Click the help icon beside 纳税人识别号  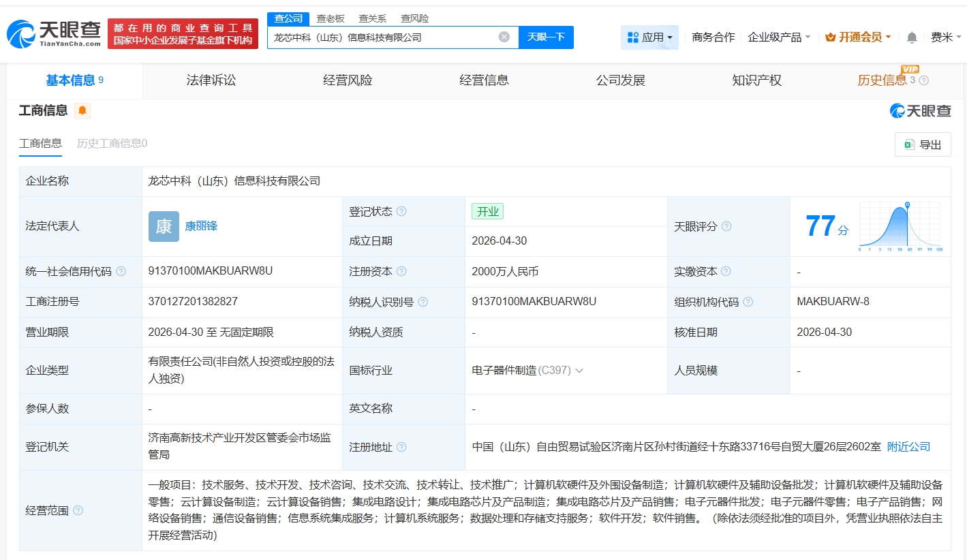click(x=423, y=302)
